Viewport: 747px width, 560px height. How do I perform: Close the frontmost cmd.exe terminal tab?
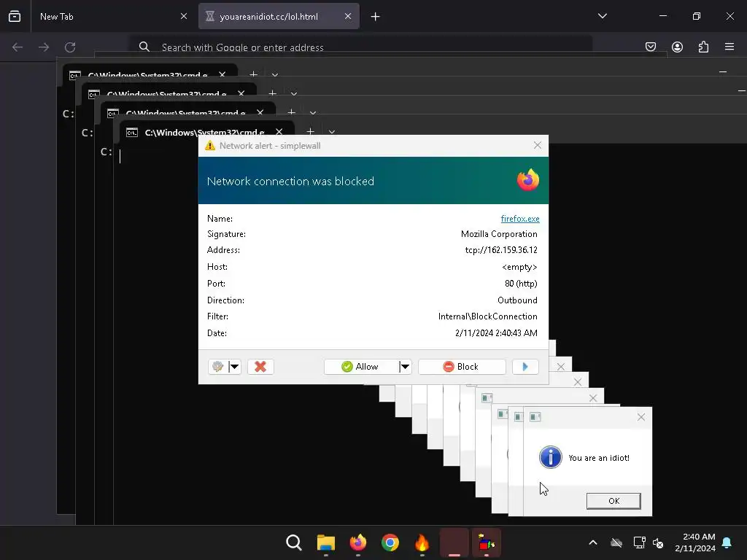click(x=279, y=132)
